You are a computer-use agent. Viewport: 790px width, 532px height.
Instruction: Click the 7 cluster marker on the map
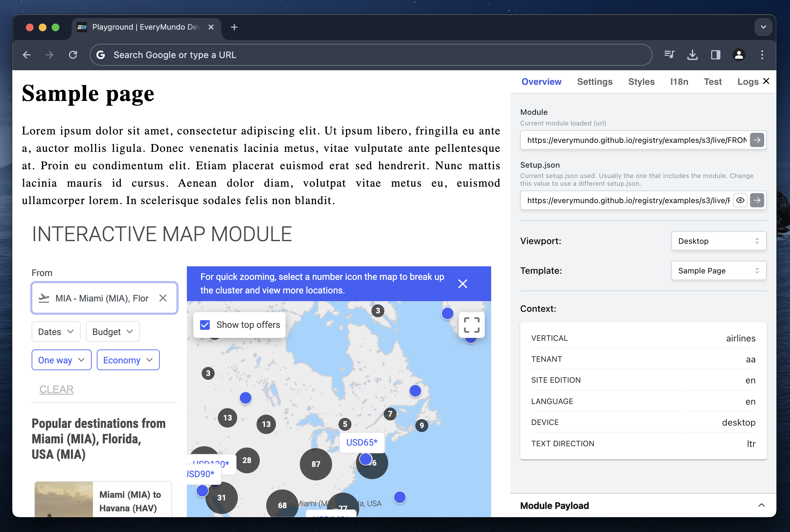pos(390,414)
